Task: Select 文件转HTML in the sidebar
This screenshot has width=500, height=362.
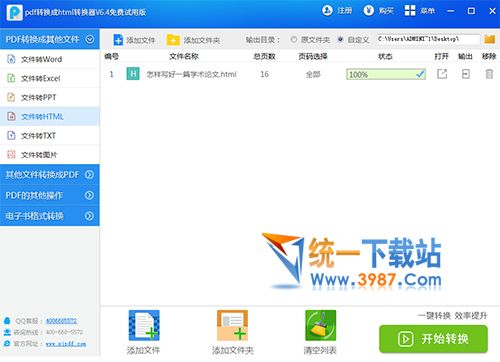Action: [x=50, y=116]
